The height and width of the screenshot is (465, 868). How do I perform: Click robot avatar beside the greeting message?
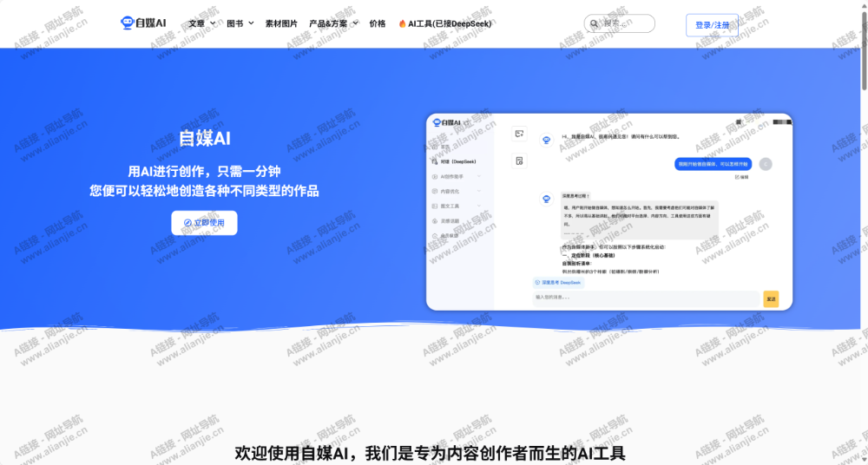click(547, 140)
